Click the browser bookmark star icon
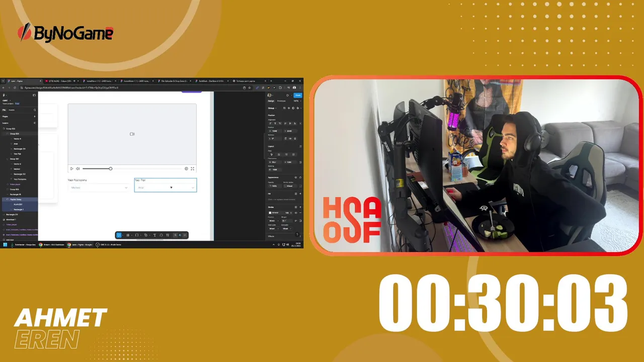This screenshot has height=362, width=644. click(x=249, y=87)
